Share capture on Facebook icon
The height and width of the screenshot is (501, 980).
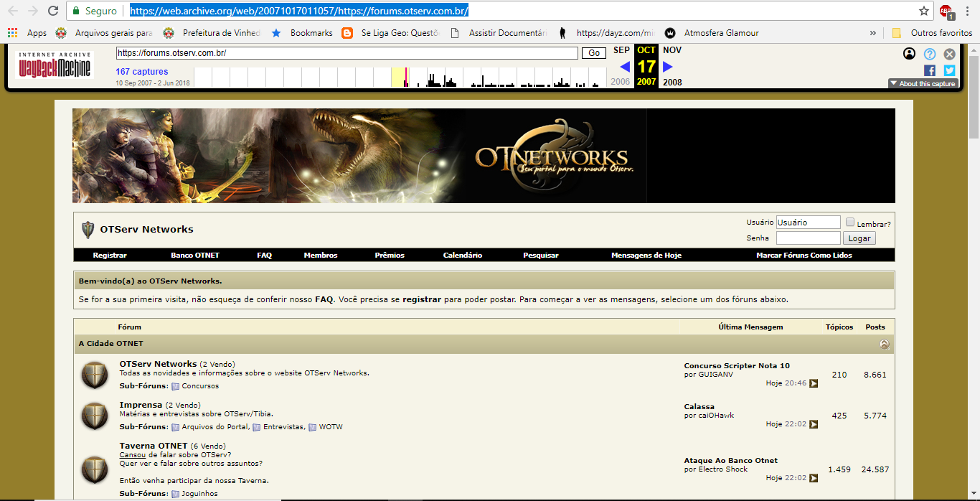pyautogui.click(x=930, y=70)
